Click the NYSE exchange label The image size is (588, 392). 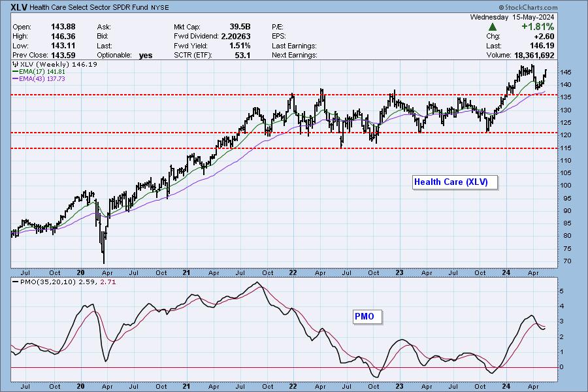click(160, 8)
